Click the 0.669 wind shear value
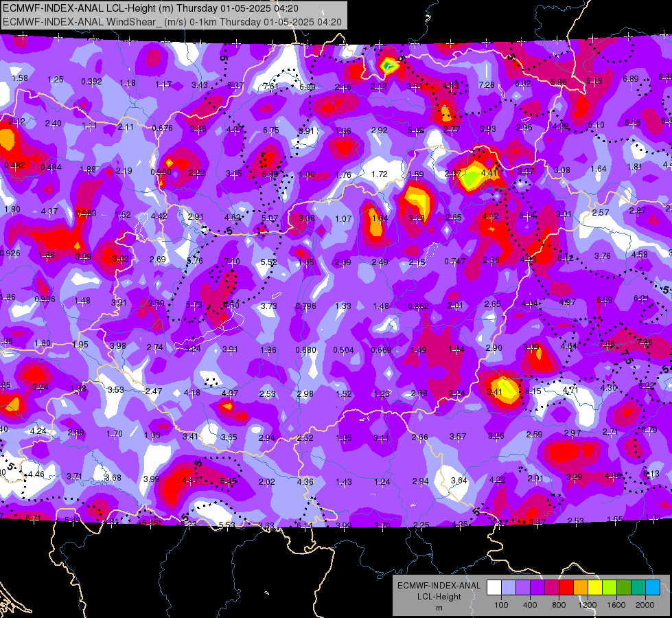The image size is (672, 618). pyautogui.click(x=381, y=350)
